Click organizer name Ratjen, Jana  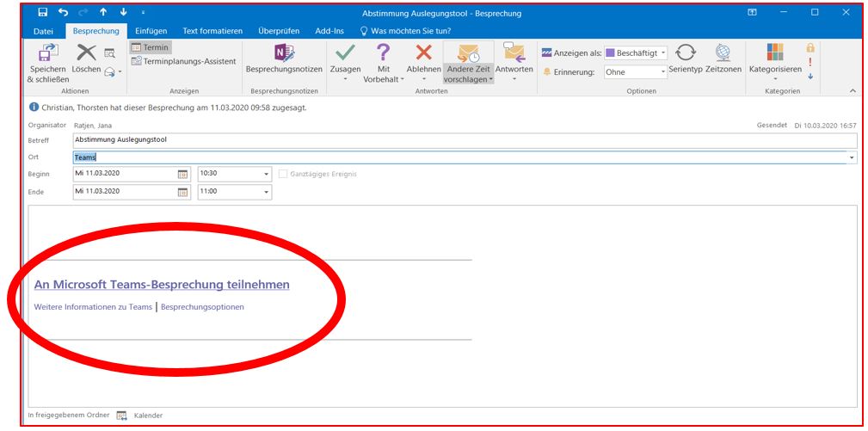point(93,126)
